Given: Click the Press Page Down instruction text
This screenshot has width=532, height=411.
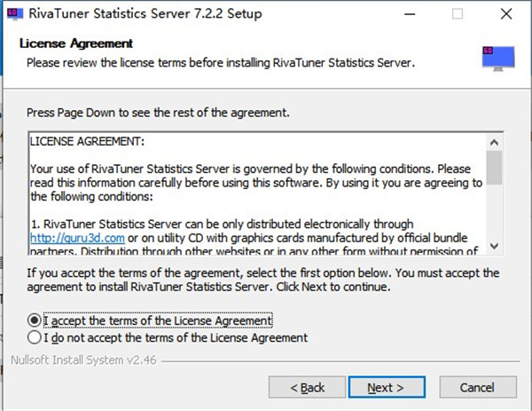Looking at the screenshot, I should tap(158, 114).
